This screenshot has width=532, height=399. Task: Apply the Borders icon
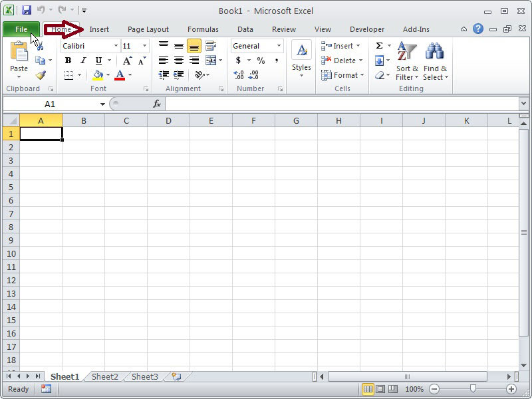point(69,75)
